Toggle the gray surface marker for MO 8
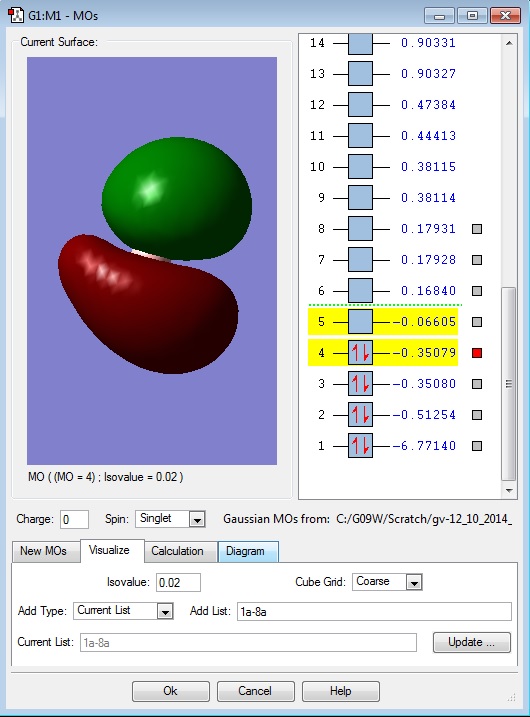Screen dimensions: 530x717 [477, 229]
